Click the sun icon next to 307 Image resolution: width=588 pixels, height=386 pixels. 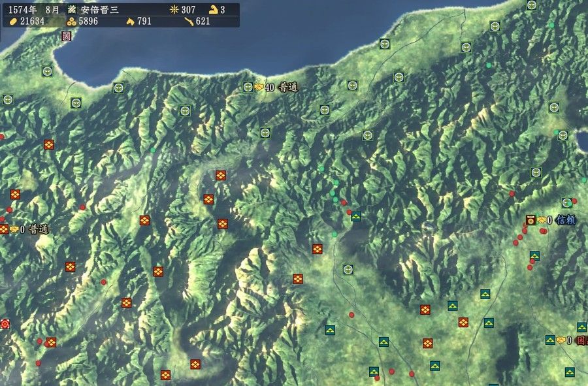(174, 10)
